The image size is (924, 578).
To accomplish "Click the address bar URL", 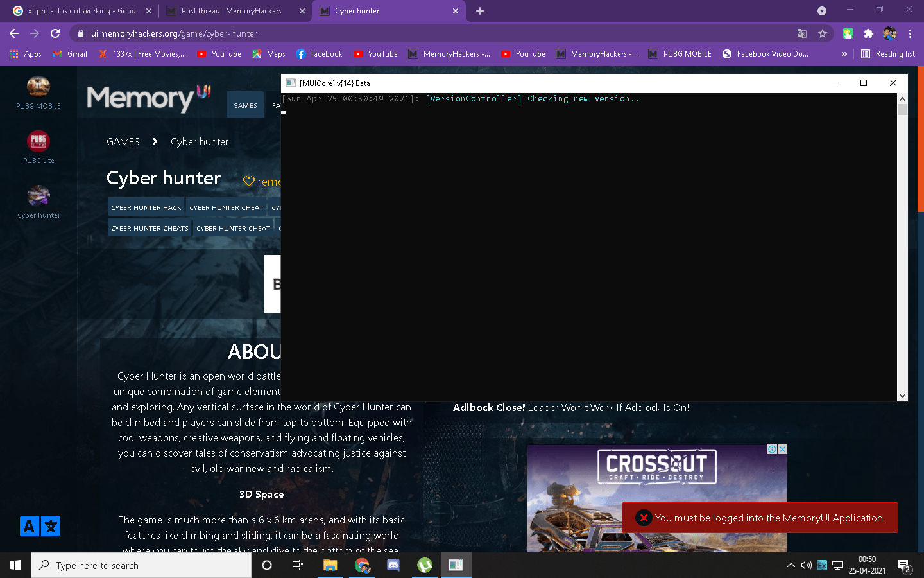I will click(x=174, y=33).
